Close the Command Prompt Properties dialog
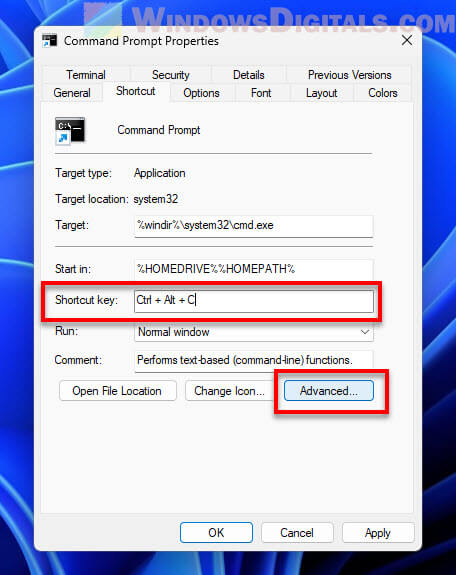 point(407,40)
